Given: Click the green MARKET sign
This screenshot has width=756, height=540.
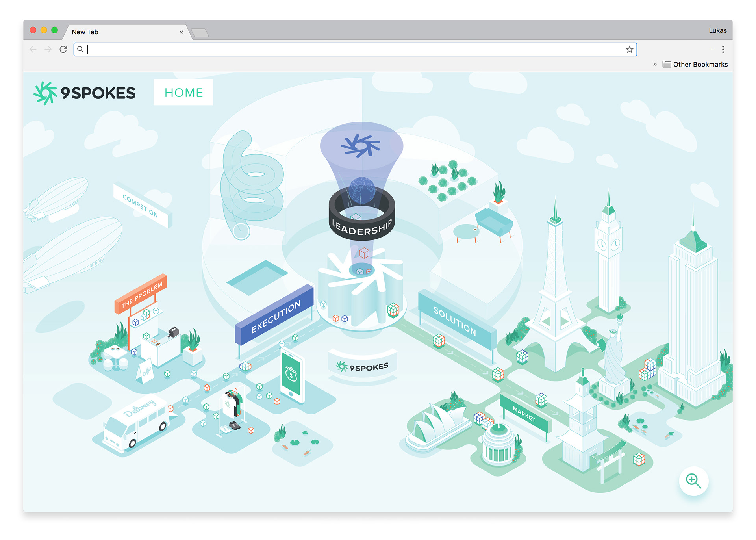Looking at the screenshot, I should coord(524,414).
